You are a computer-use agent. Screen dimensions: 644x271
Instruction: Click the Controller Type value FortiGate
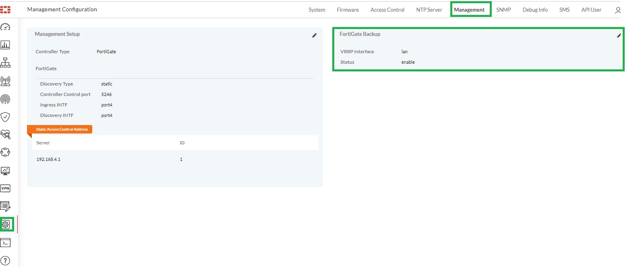[106, 52]
